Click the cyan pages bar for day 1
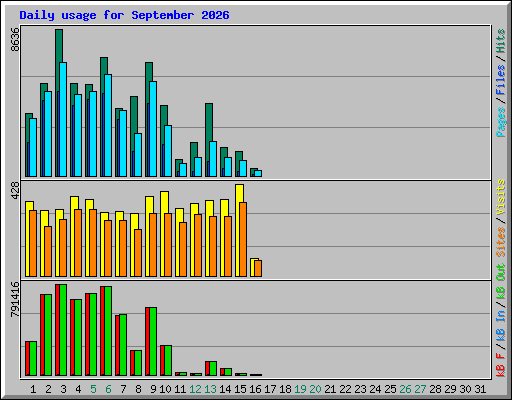The image size is (512, 400). [33, 148]
